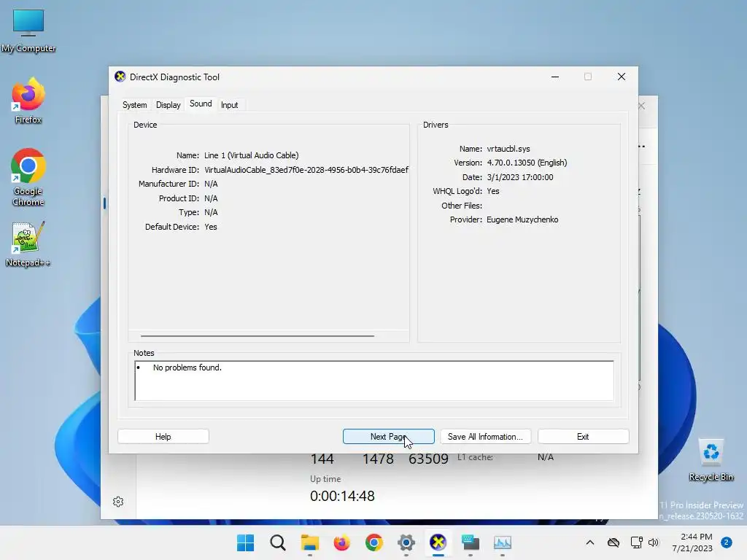Open Windows Start menu

pyautogui.click(x=245, y=542)
